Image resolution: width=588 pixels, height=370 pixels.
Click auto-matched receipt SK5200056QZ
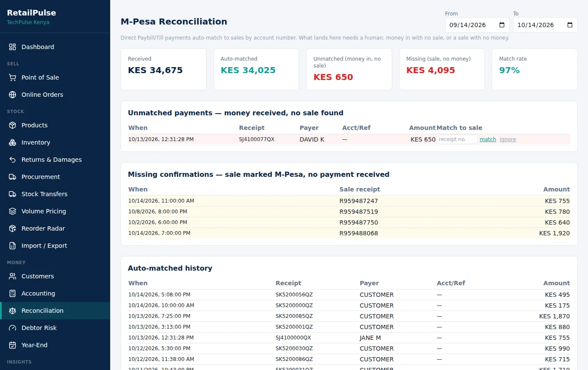point(294,295)
